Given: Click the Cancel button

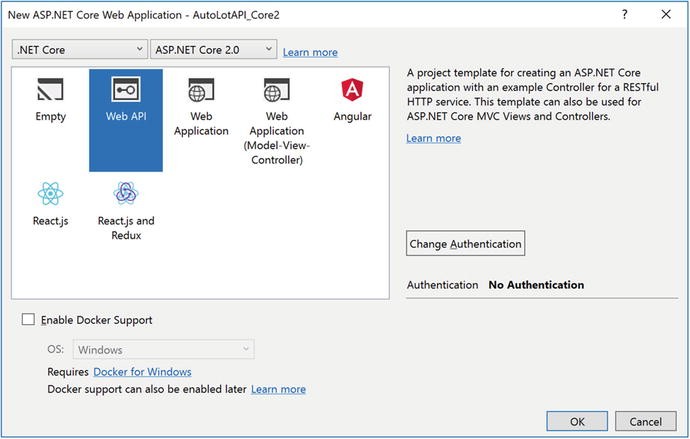Looking at the screenshot, I should (x=645, y=421).
